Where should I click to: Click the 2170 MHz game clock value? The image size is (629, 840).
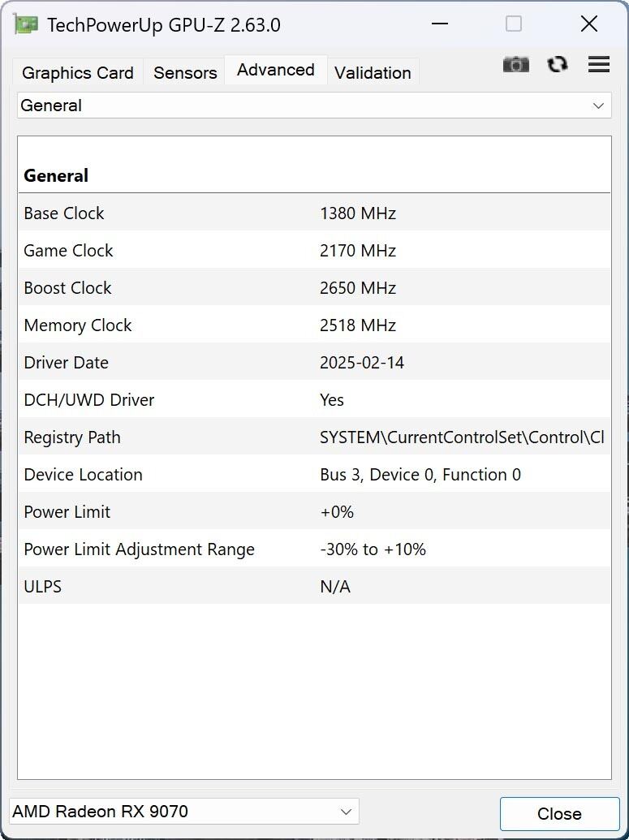click(358, 251)
